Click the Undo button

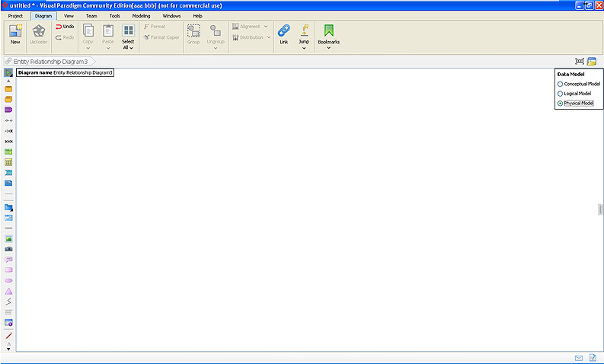65,27
